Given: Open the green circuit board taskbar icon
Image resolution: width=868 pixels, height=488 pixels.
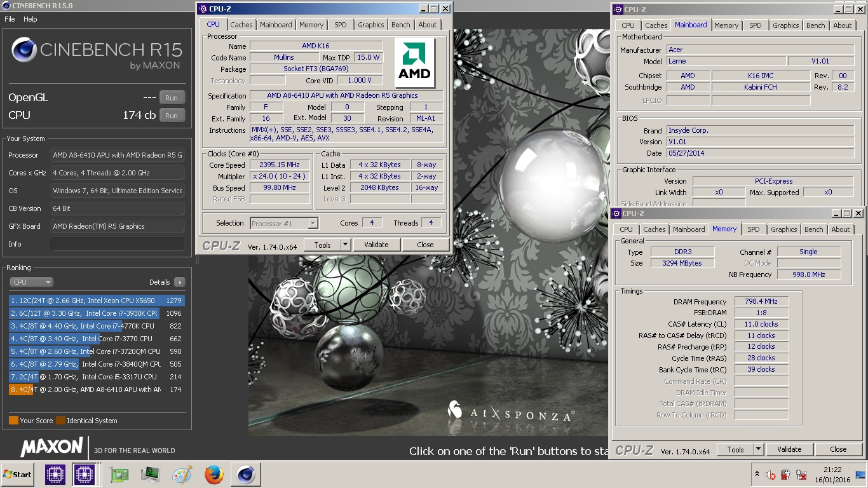Looking at the screenshot, I should point(119,475).
